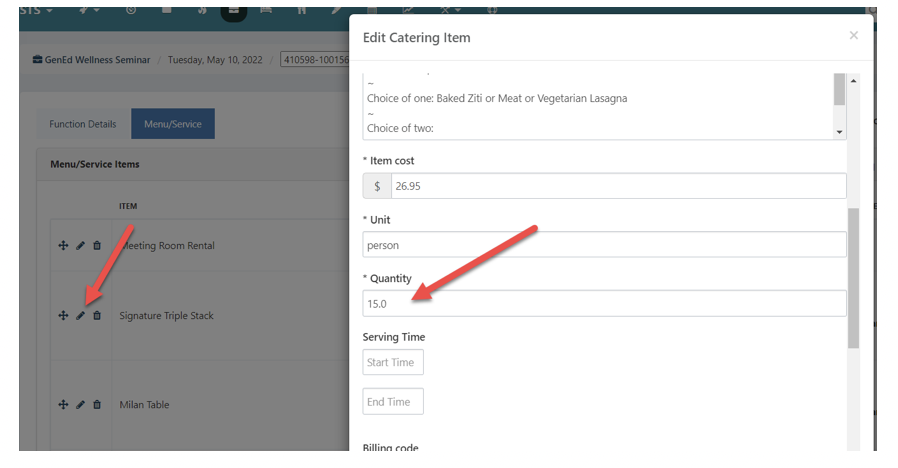Click the Quantity input field
Image resolution: width=898 pixels, height=468 pixels.
pyautogui.click(x=604, y=304)
